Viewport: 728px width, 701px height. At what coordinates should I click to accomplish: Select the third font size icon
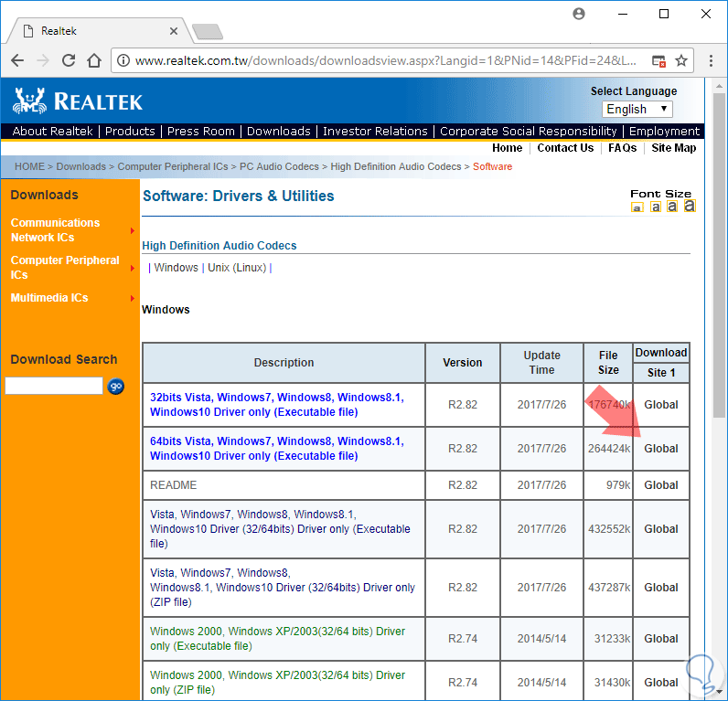pyautogui.click(x=672, y=206)
